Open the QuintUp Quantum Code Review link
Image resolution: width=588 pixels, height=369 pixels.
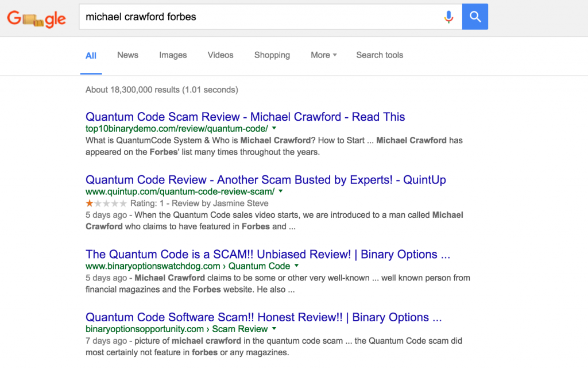pyautogui.click(x=265, y=180)
